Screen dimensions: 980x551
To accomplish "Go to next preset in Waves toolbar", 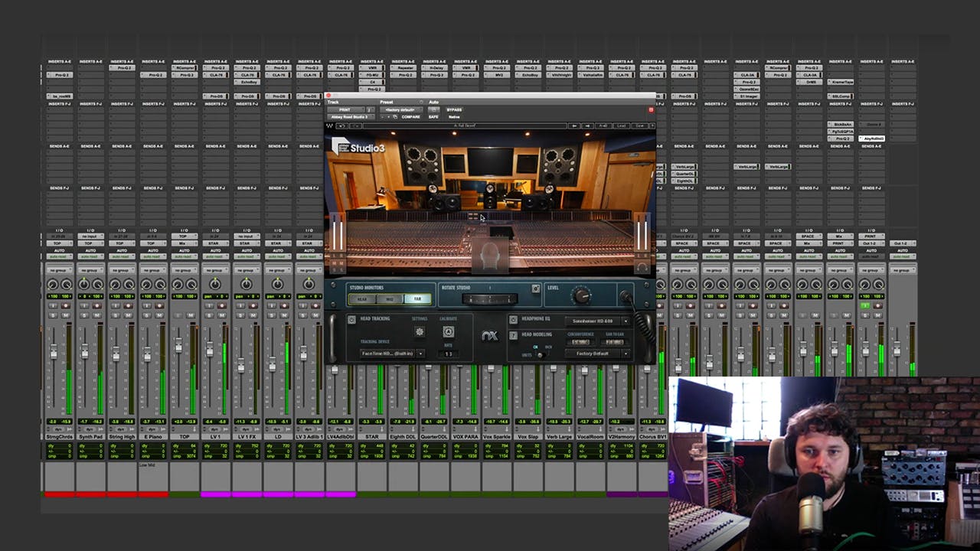I will coord(587,126).
